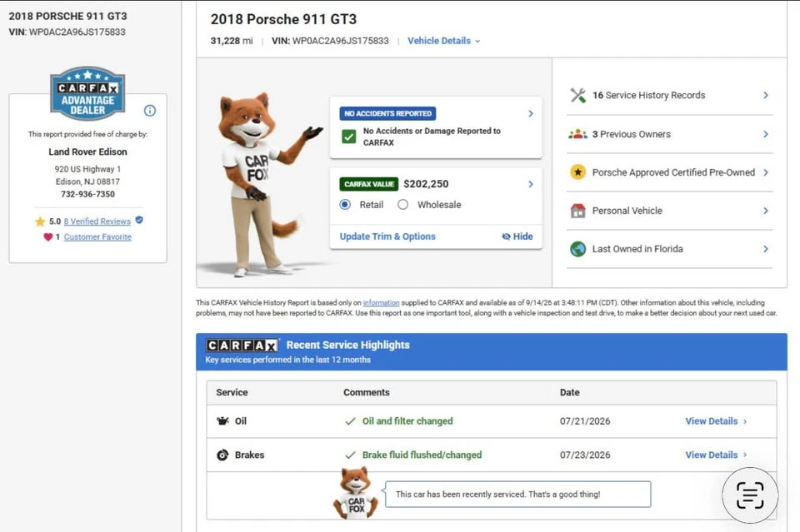Click the 07/21/2026 date cell
The height and width of the screenshot is (532, 800).
[585, 421]
